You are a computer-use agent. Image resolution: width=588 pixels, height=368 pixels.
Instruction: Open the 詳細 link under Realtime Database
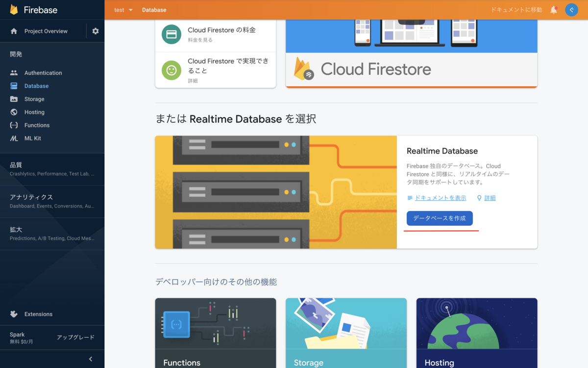click(x=490, y=198)
